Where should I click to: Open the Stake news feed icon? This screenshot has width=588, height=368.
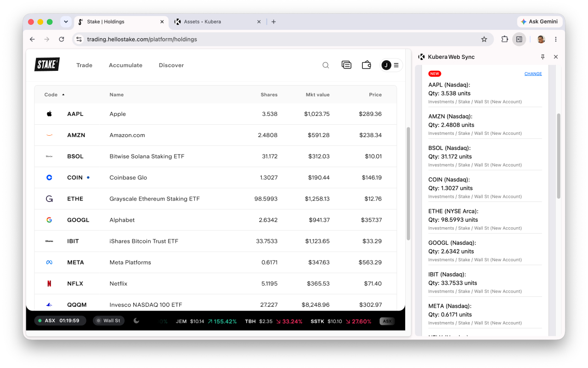[346, 65]
